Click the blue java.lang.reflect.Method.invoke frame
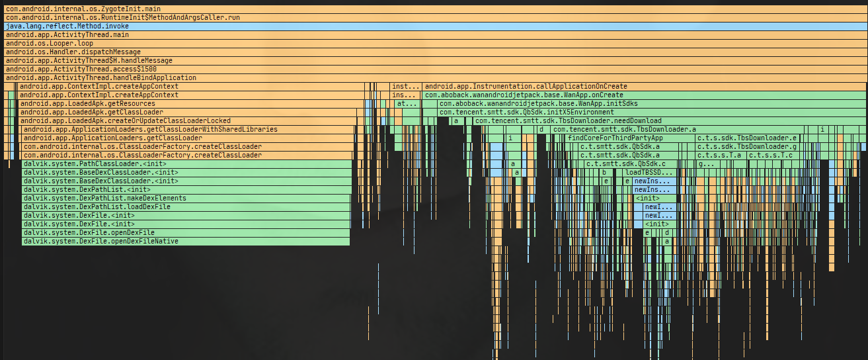Viewport: 868px width, 360px height. point(264,26)
